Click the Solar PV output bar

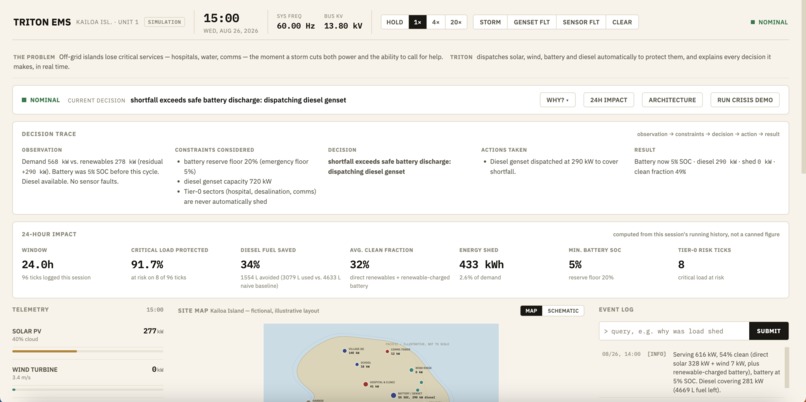(x=87, y=351)
